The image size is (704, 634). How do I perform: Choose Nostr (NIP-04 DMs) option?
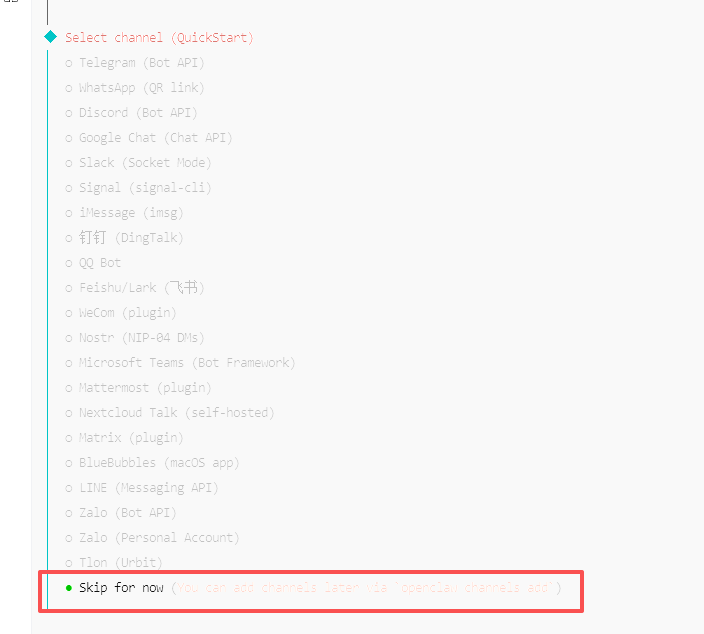point(141,338)
